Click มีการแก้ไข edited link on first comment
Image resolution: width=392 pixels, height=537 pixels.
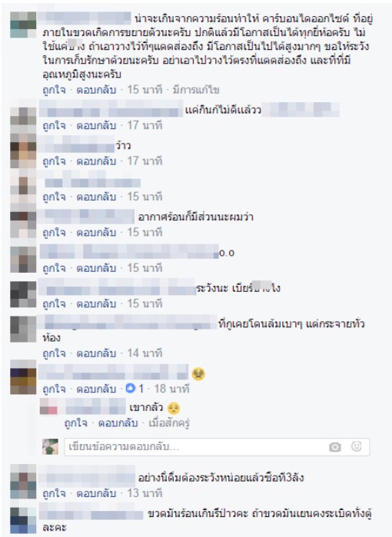[x=196, y=90]
